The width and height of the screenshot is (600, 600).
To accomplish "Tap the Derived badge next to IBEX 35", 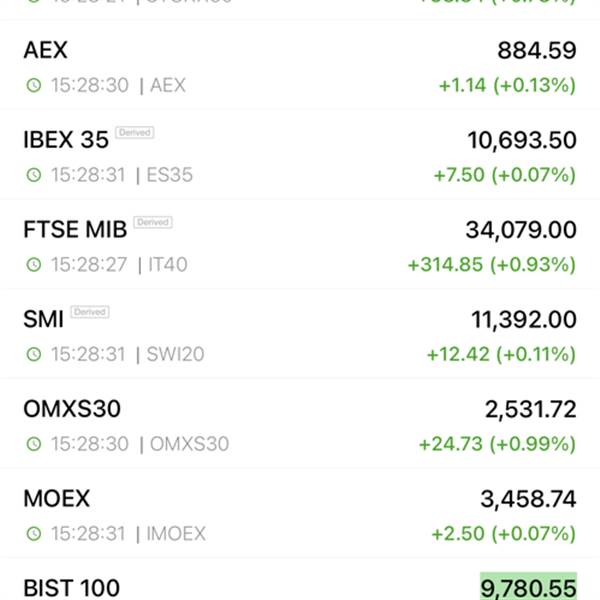I will 135,132.
